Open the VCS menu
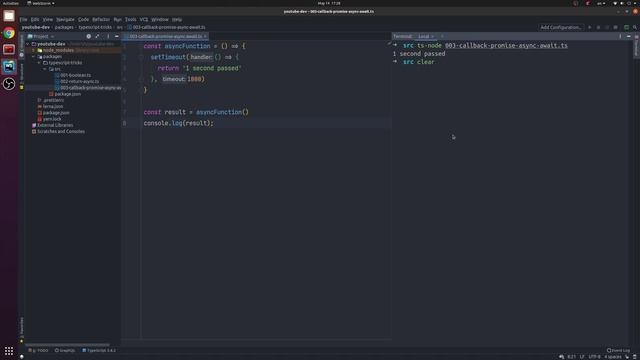The image size is (640, 360). [x=144, y=19]
